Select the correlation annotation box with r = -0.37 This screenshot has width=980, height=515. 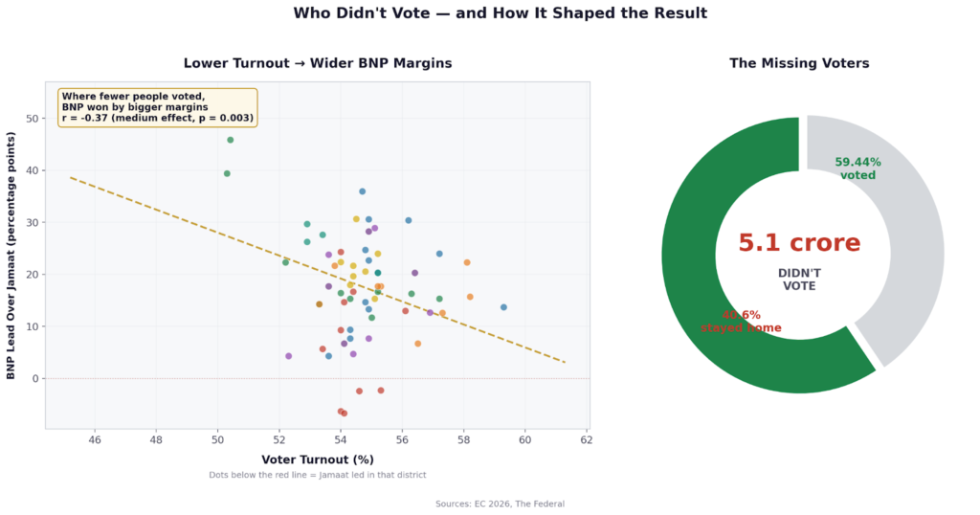(x=158, y=107)
